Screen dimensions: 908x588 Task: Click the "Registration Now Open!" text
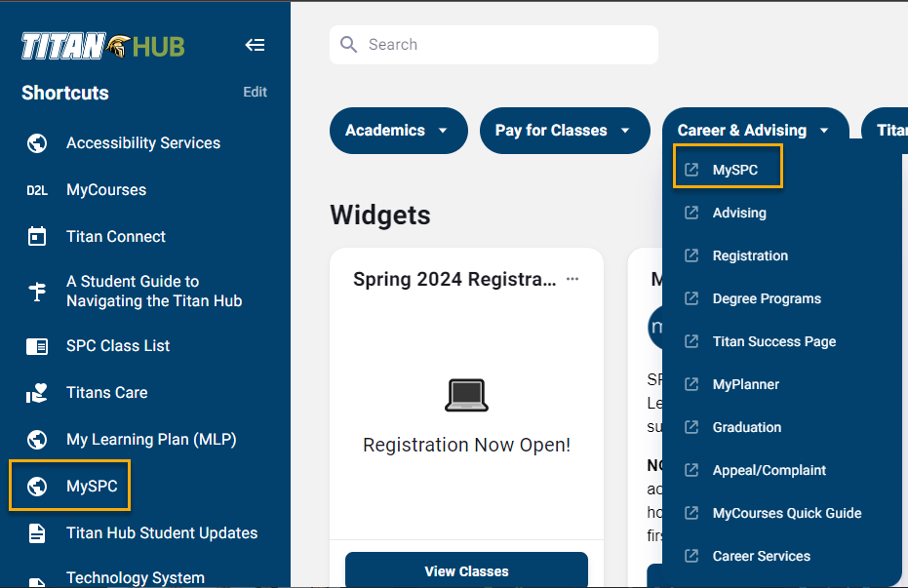click(467, 445)
